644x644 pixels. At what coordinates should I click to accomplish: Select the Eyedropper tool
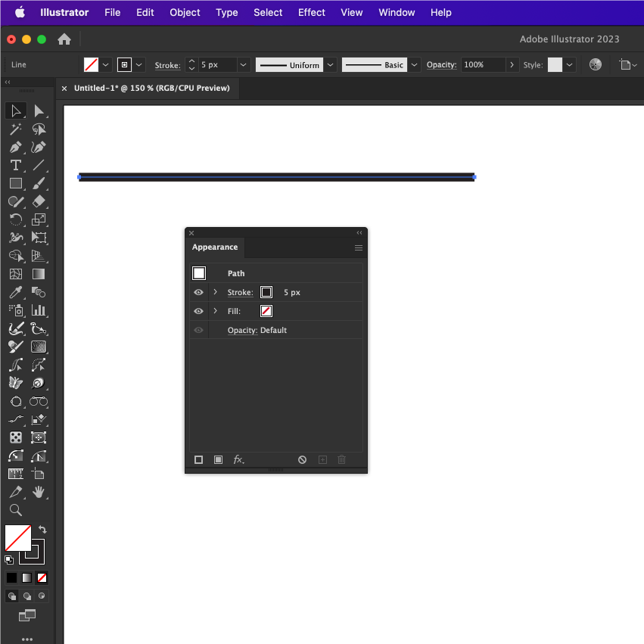pos(16,292)
